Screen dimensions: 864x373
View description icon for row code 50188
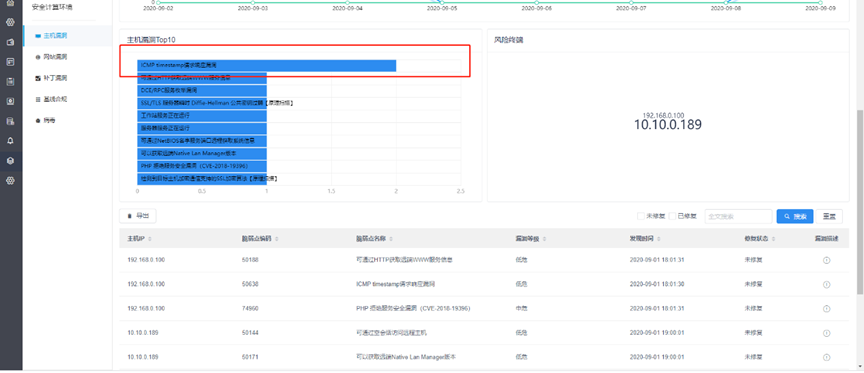(826, 260)
